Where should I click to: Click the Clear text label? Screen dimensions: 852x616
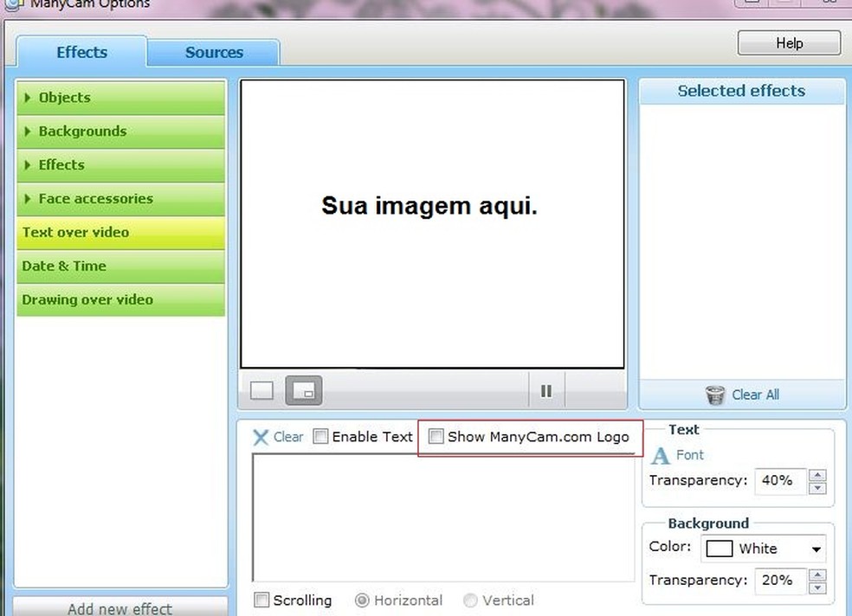[288, 437]
